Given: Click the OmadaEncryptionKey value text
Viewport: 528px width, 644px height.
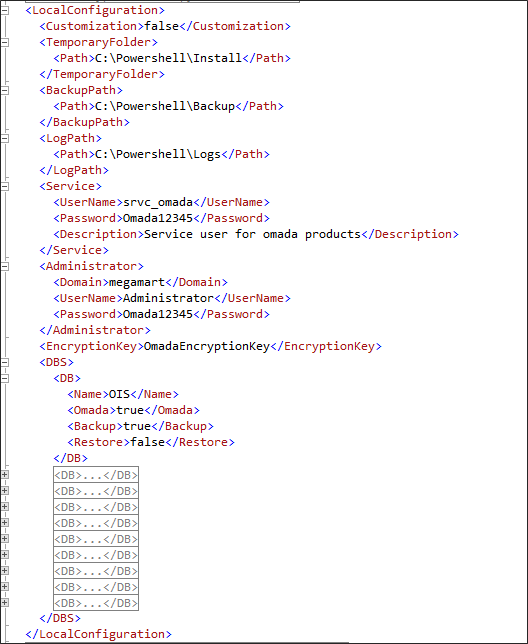Looking at the screenshot, I should pyautogui.click(x=207, y=347).
